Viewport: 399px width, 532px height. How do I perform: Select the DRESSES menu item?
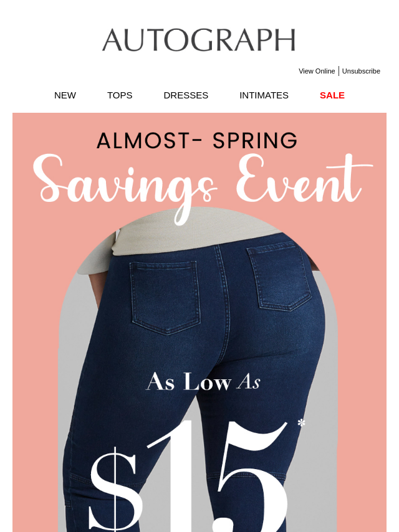tap(186, 95)
